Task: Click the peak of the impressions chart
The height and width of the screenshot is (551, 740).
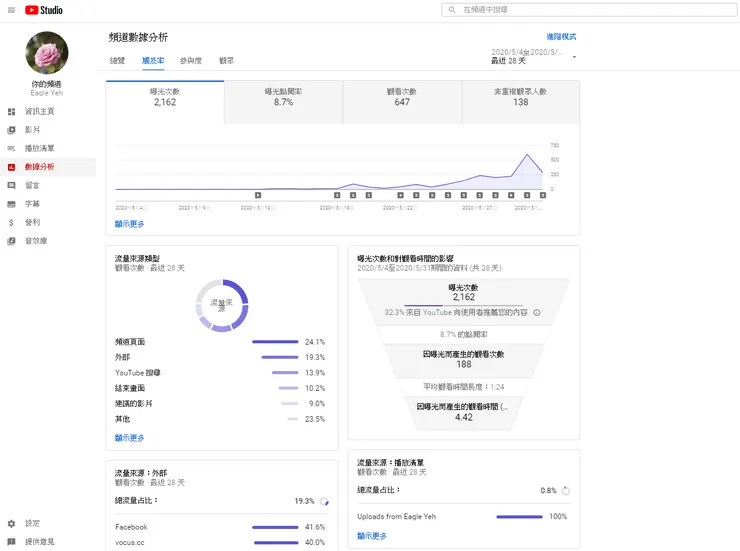Action: pos(527,155)
